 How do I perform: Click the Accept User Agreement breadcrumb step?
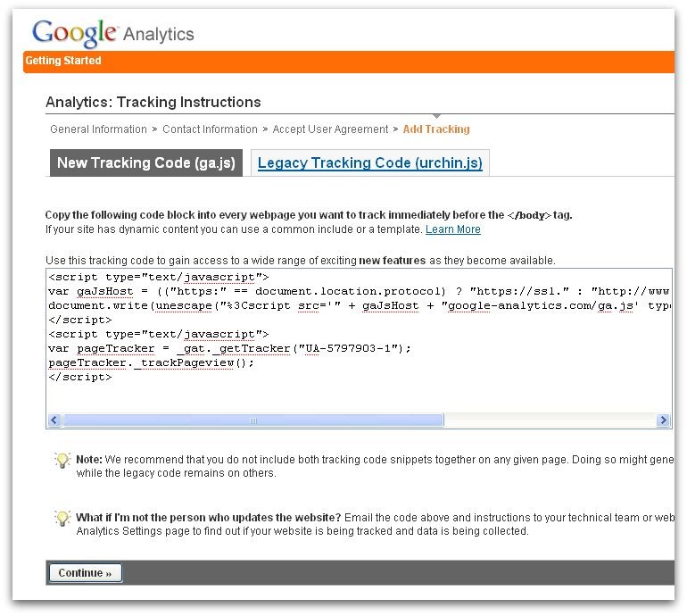pos(330,129)
